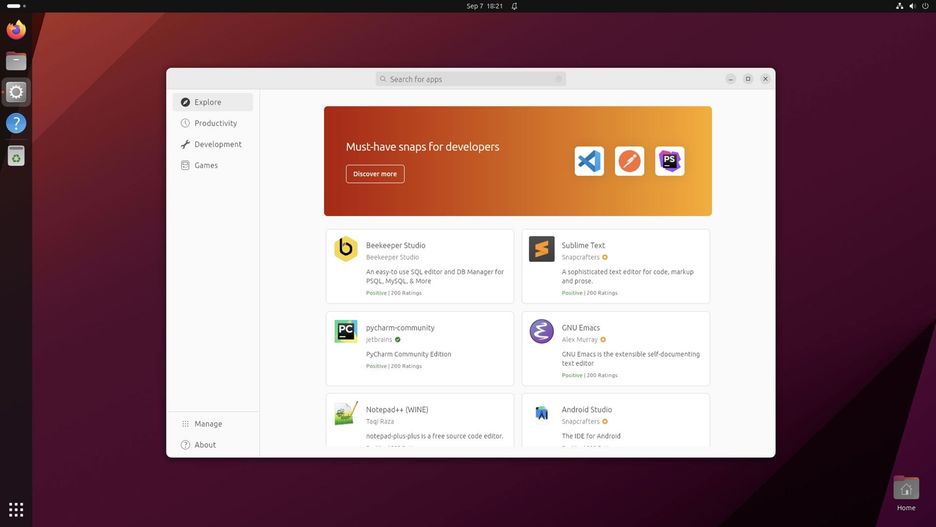
Task: Click The IDE for Android description
Action: point(591,436)
